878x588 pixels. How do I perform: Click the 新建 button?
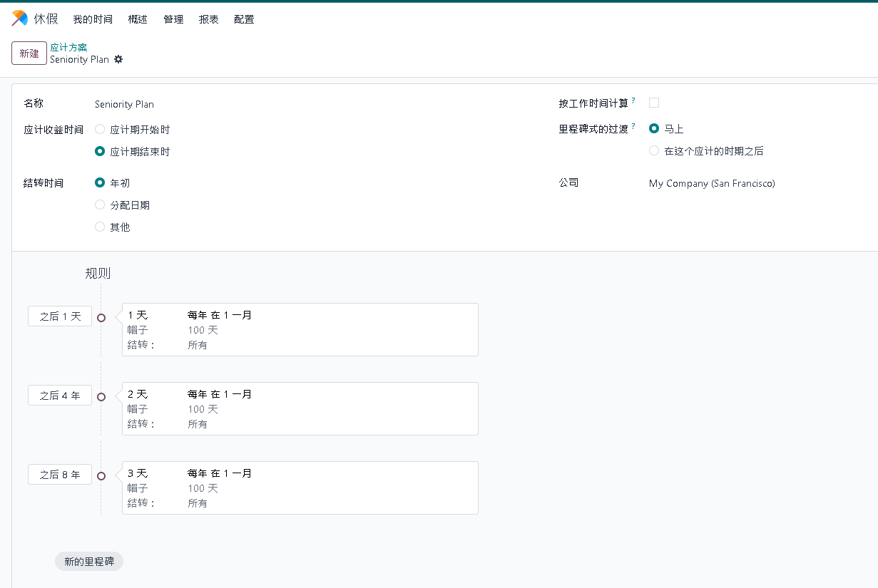point(29,53)
